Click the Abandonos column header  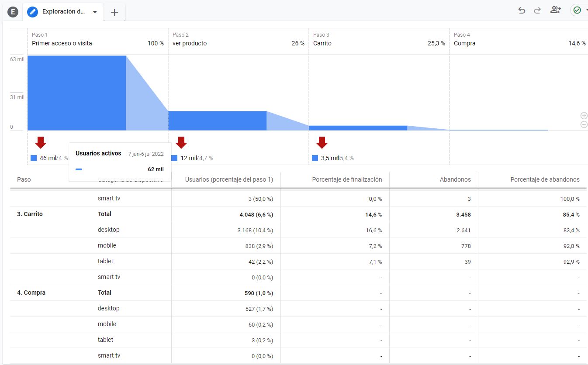[455, 179]
